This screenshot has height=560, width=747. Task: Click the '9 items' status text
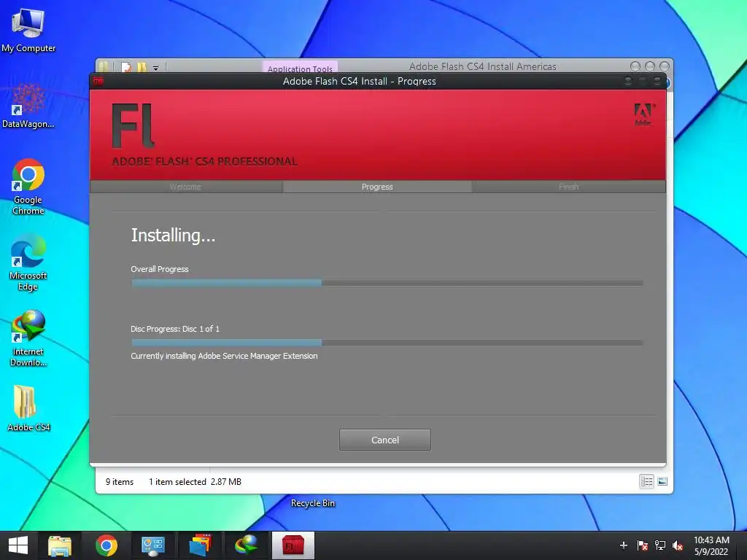coord(120,482)
